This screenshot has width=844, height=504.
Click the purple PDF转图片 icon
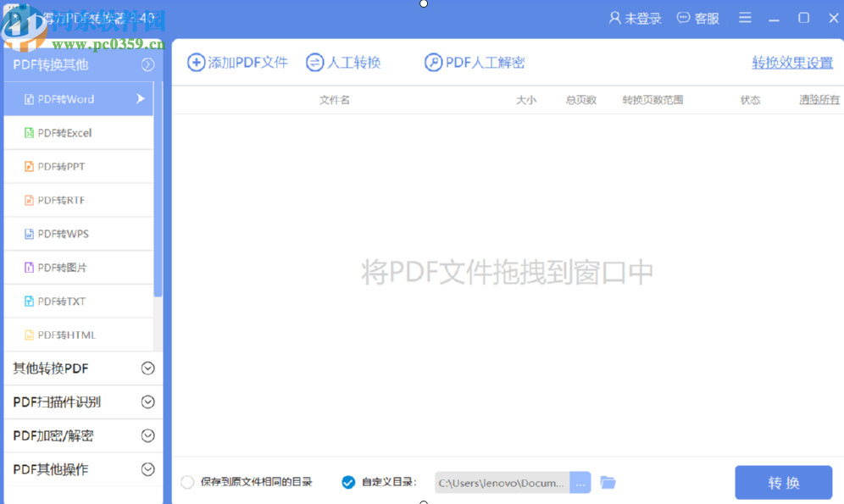[x=29, y=268]
